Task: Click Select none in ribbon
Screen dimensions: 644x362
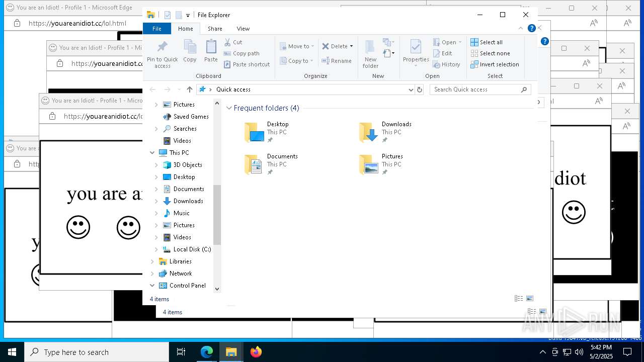Action: tap(490, 53)
